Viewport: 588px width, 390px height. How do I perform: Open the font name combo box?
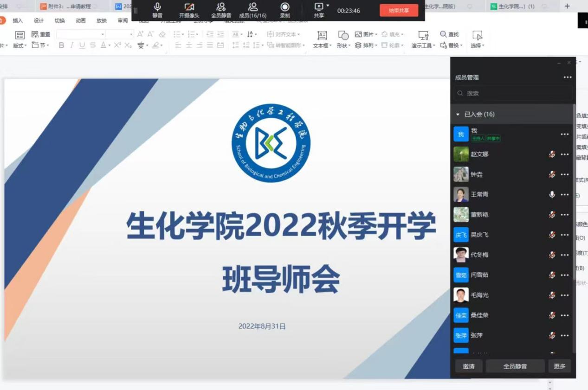tap(81, 34)
